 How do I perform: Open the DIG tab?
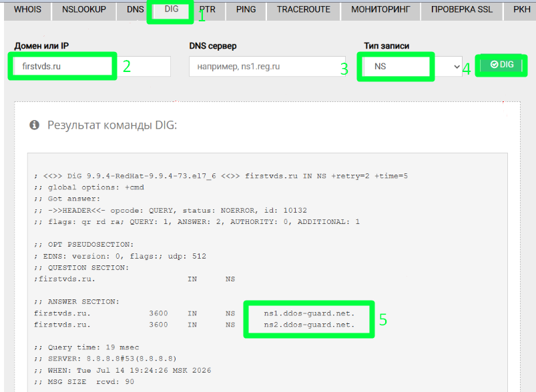[172, 9]
